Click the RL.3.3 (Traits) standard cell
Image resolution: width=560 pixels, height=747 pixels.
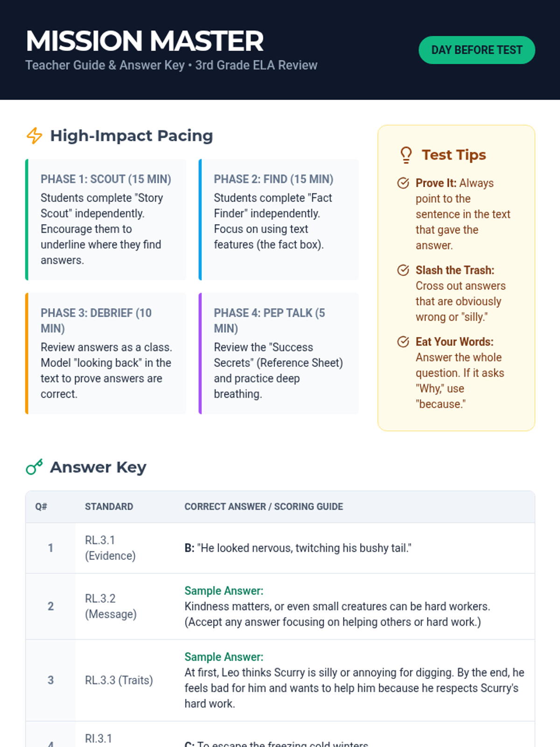(x=119, y=680)
